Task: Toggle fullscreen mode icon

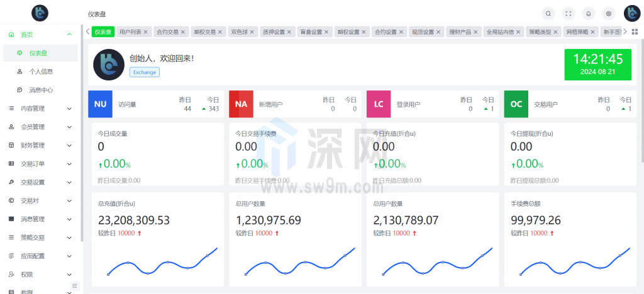Action: [569, 13]
